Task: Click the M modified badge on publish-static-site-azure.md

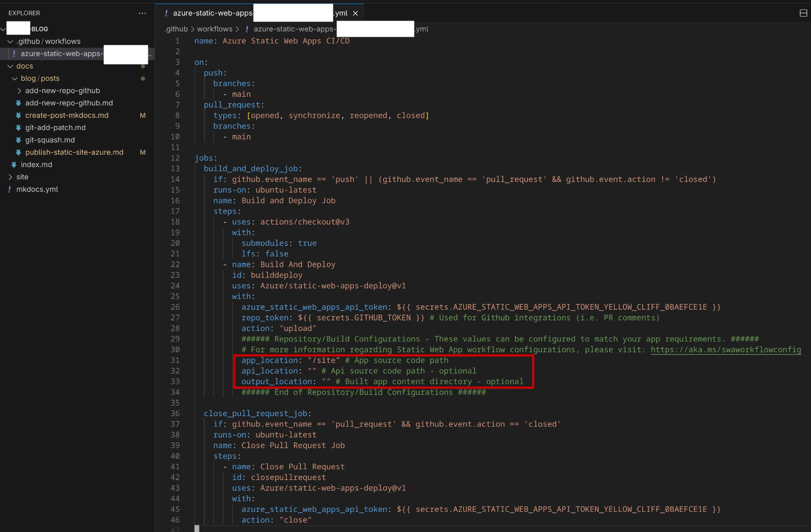Action: 142,152
